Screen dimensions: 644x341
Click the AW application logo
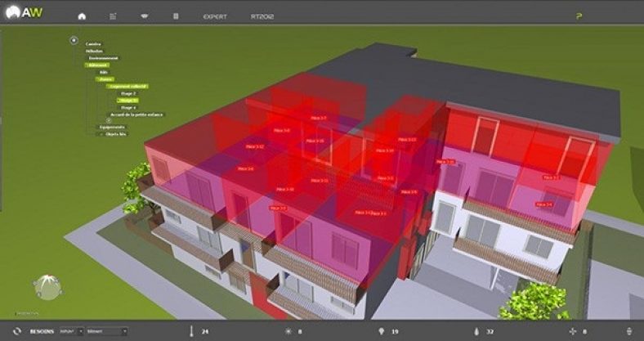point(25,12)
